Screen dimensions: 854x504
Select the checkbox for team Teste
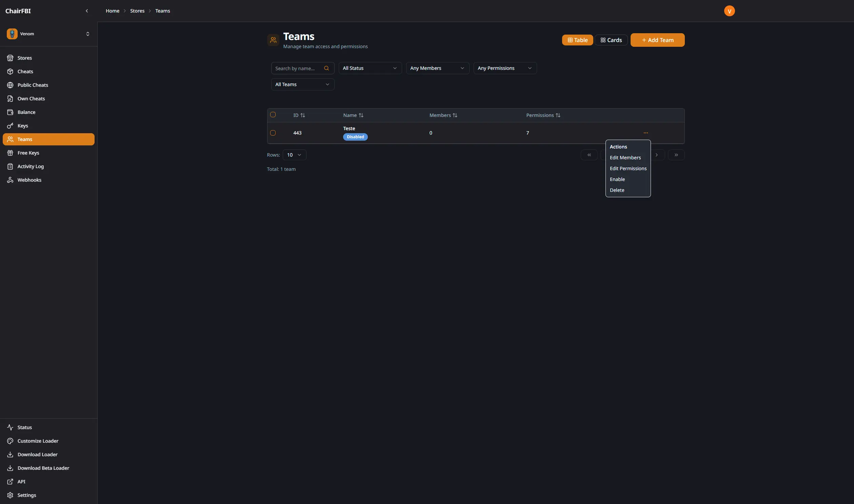pos(273,133)
